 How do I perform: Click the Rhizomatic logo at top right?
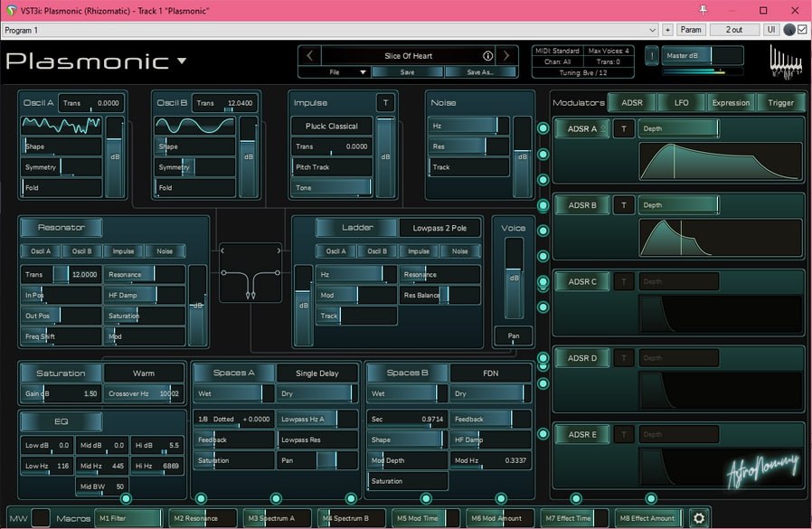786,62
